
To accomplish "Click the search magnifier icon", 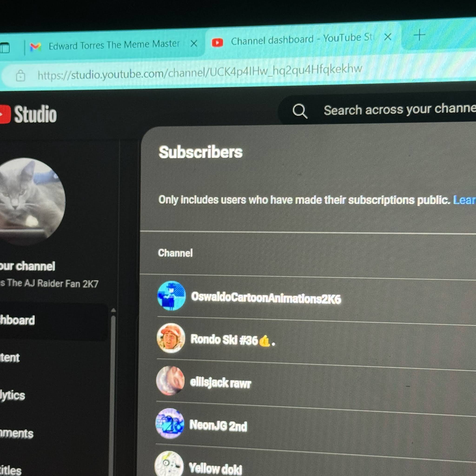I will tap(300, 111).
